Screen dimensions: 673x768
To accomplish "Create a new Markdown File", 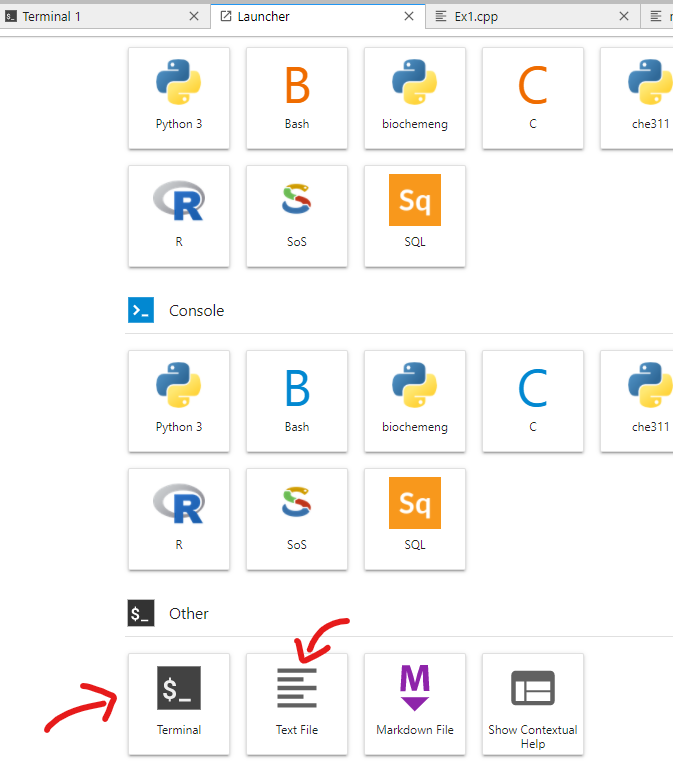I will (415, 704).
